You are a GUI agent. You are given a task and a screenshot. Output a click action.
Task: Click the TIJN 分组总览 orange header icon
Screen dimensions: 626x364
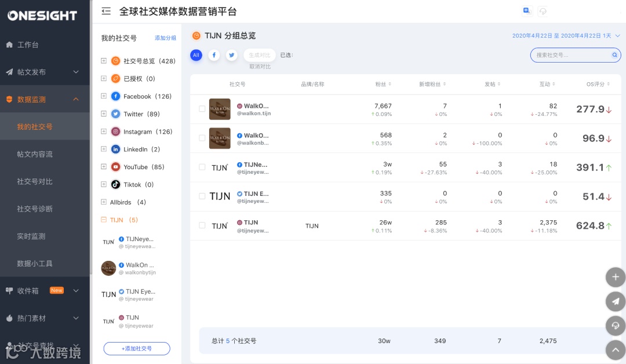[196, 35]
